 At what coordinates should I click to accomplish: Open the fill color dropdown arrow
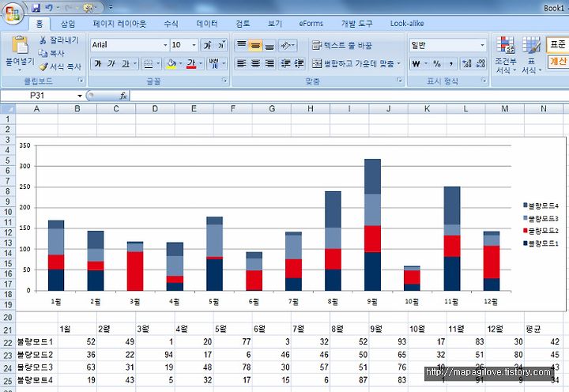(x=180, y=64)
